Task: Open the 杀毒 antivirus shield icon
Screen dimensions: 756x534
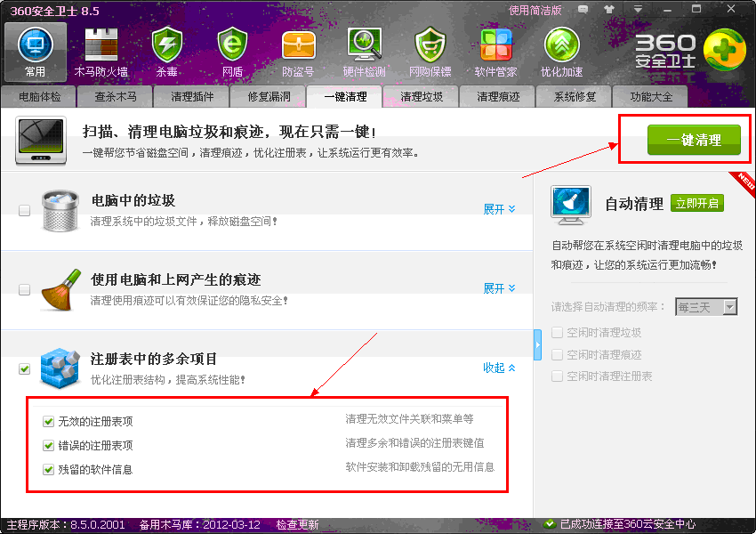Action: point(167,53)
